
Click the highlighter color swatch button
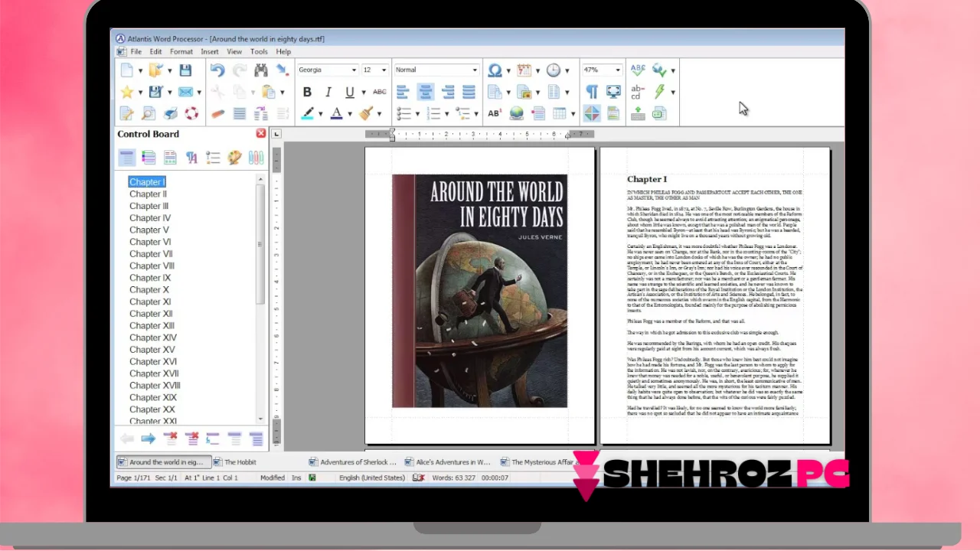308,113
